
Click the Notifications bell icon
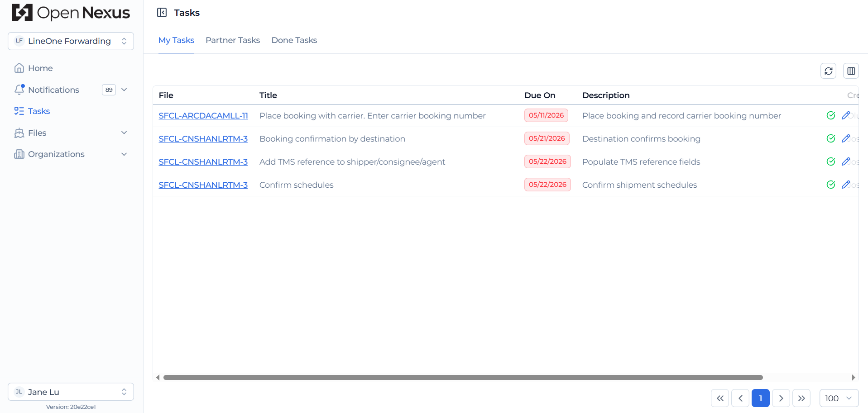19,90
